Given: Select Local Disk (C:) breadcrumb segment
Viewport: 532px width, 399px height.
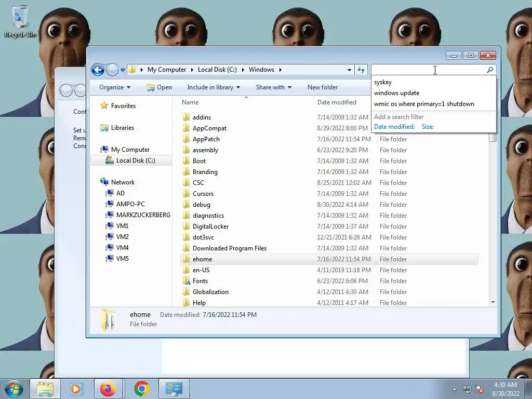Looking at the screenshot, I should [x=217, y=70].
